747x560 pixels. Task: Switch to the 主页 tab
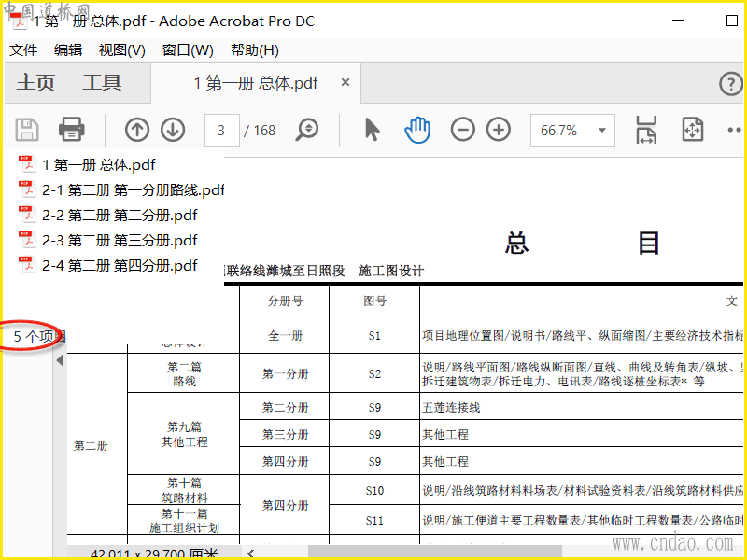point(35,82)
